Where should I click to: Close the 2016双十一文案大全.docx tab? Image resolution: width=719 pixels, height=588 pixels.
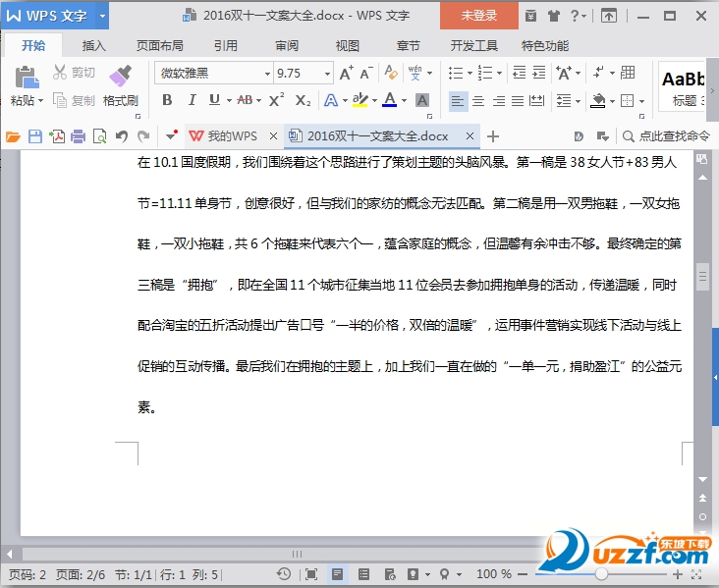(470, 136)
